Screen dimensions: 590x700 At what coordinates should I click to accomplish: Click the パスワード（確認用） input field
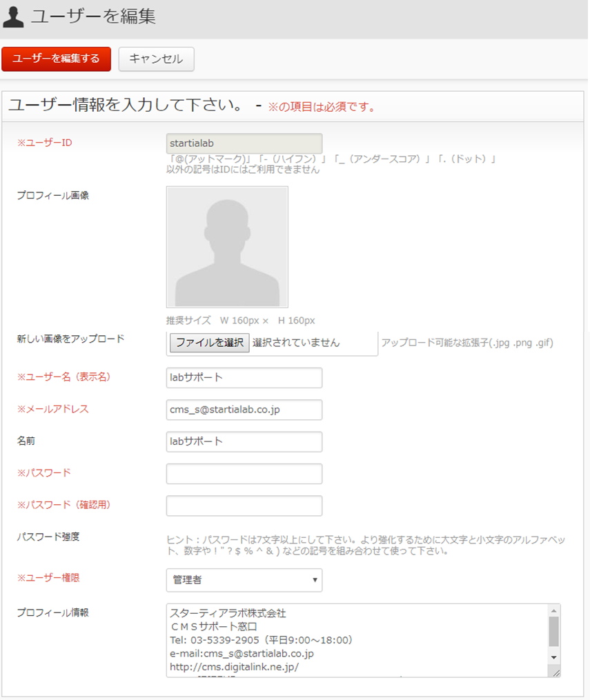(244, 506)
